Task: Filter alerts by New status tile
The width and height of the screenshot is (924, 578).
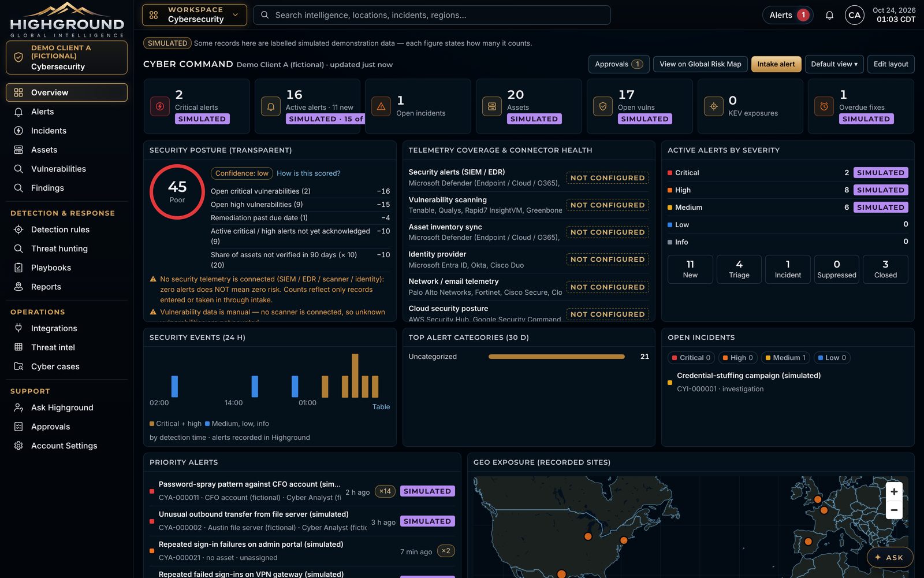Action: tap(690, 269)
